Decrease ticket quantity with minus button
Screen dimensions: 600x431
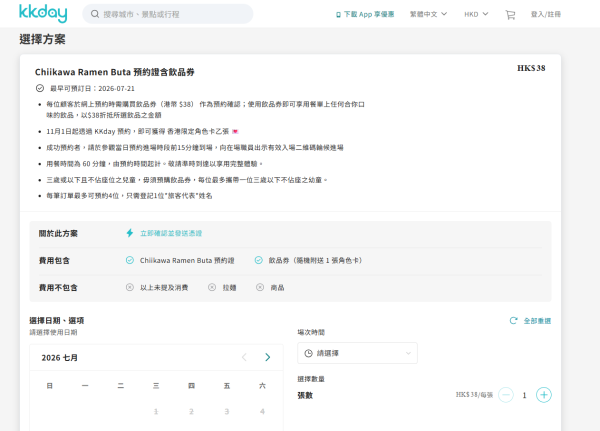tap(505, 395)
